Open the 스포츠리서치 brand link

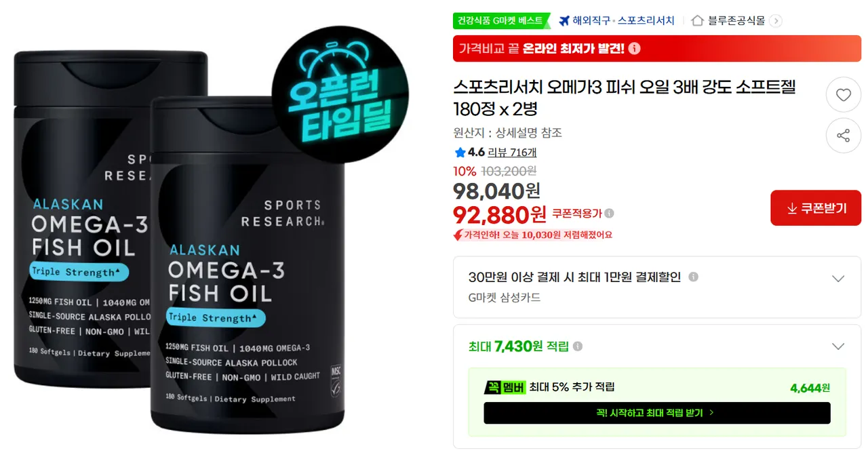[646, 20]
